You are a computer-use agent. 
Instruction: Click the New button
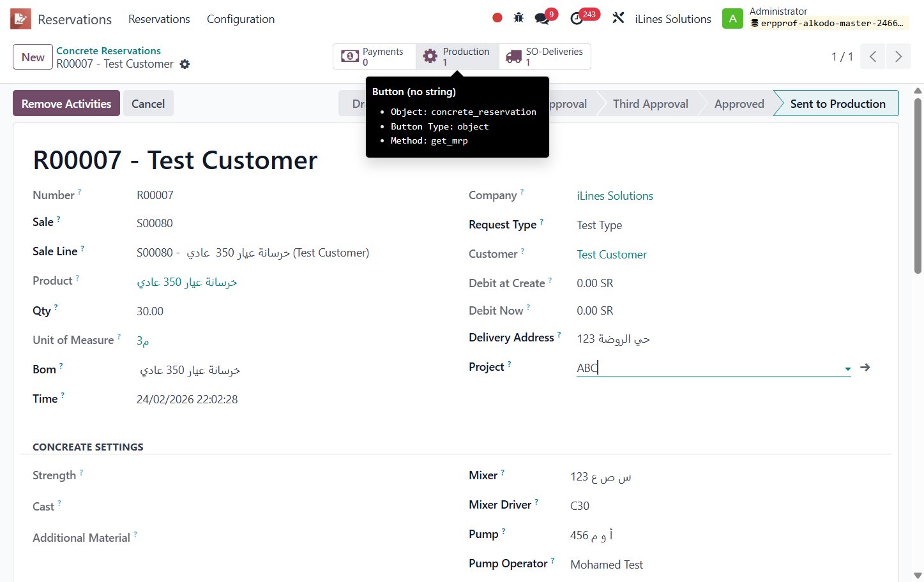[33, 57]
